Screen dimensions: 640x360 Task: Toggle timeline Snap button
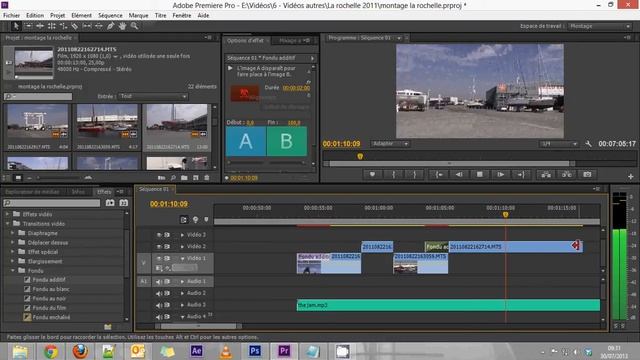pos(184,220)
